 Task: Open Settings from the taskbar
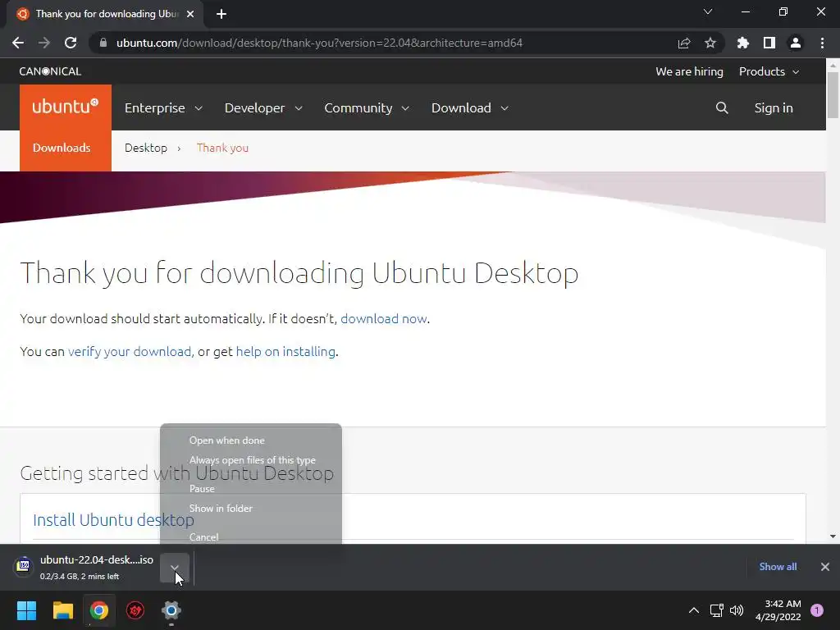[x=171, y=610]
